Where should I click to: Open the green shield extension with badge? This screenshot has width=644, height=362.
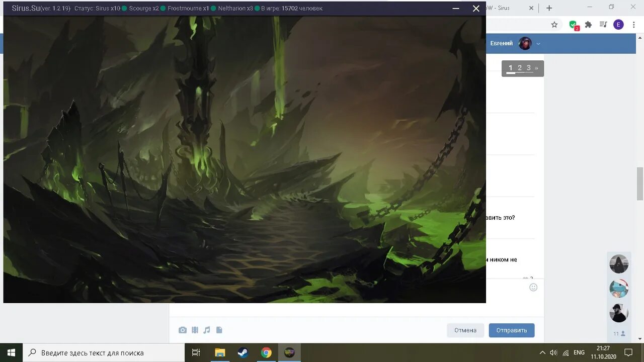574,25
